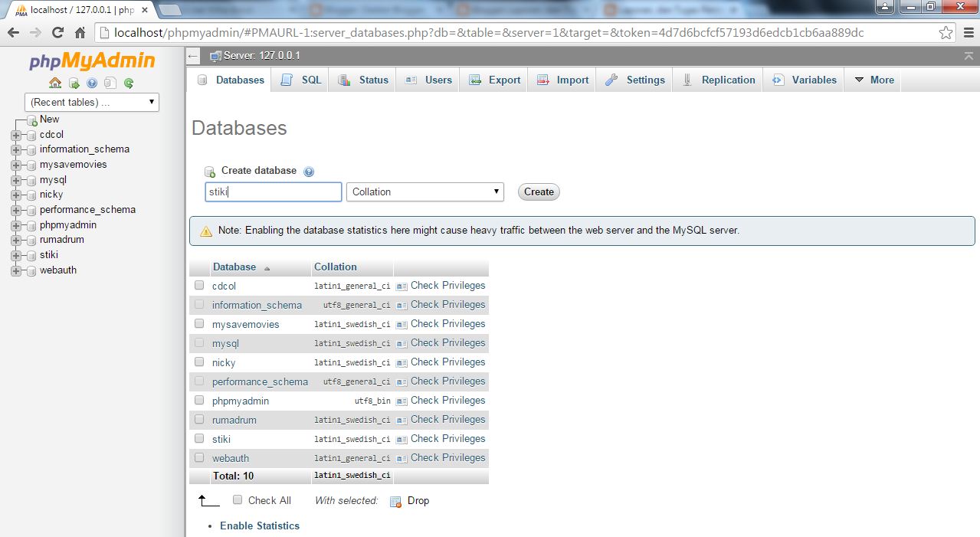Click the phpMyAdmin logo
The width and height of the screenshot is (980, 537).
(92, 61)
